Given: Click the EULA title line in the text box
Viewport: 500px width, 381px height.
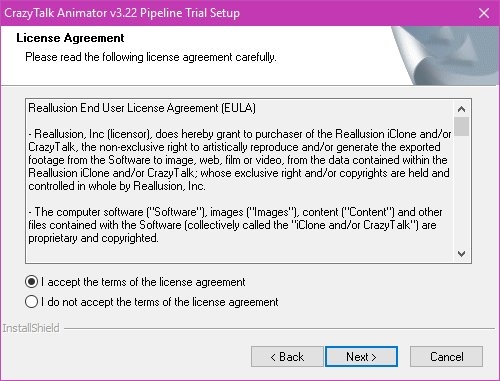Looking at the screenshot, I should (142, 108).
